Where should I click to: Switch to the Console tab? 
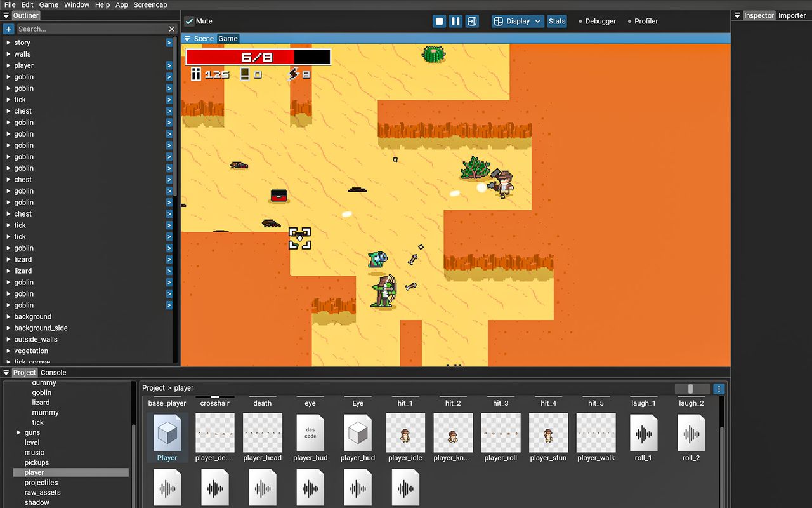pyautogui.click(x=53, y=373)
